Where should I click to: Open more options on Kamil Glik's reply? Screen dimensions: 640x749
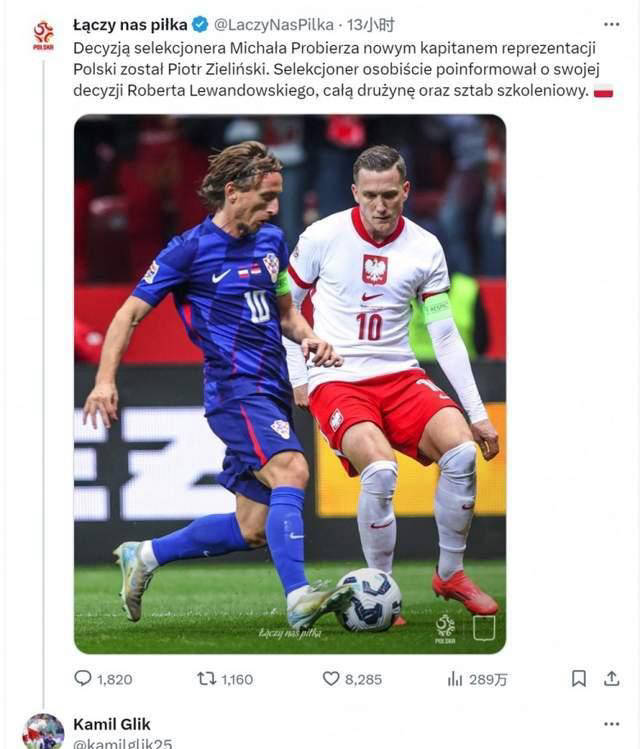click(x=611, y=724)
